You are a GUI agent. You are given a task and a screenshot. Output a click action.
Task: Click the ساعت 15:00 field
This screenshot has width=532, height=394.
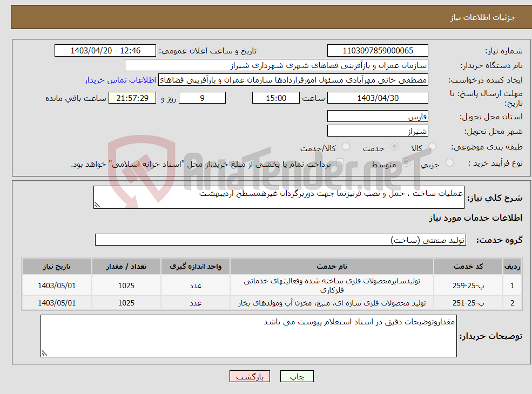pyautogui.click(x=276, y=98)
